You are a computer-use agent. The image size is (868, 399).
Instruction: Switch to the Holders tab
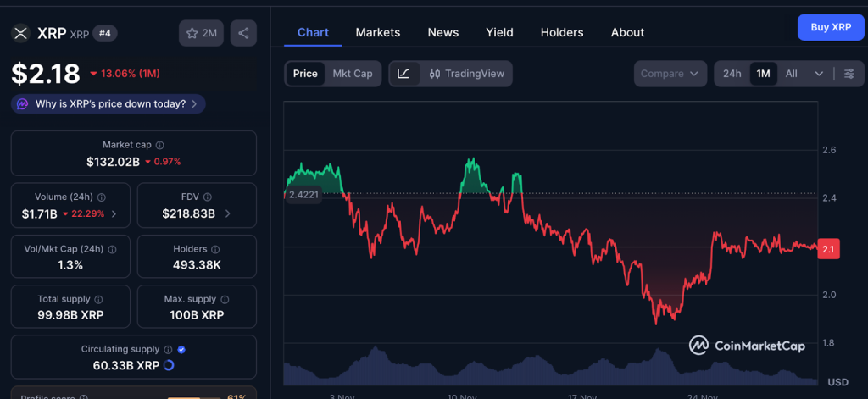pyautogui.click(x=561, y=32)
